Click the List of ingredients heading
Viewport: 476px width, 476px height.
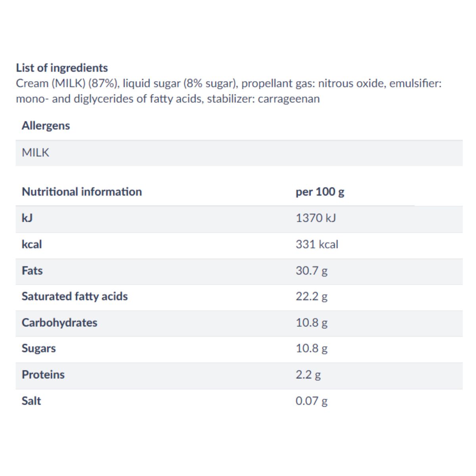62,68
